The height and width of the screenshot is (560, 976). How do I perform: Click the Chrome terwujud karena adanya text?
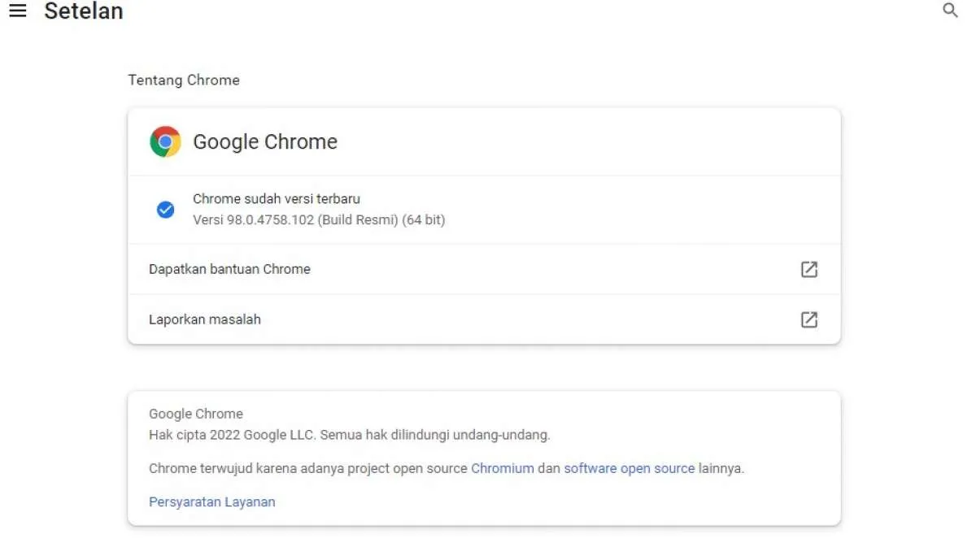(309, 468)
